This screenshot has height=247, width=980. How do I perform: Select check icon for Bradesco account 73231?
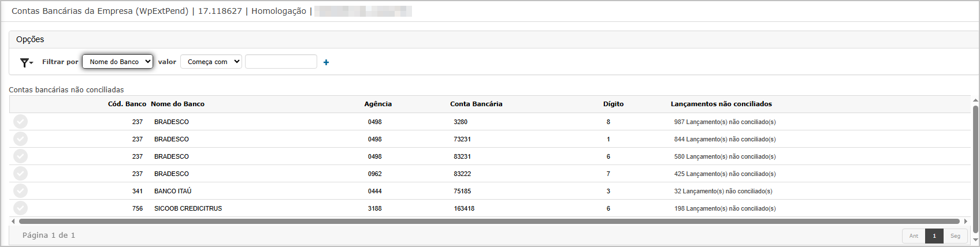pos(20,139)
